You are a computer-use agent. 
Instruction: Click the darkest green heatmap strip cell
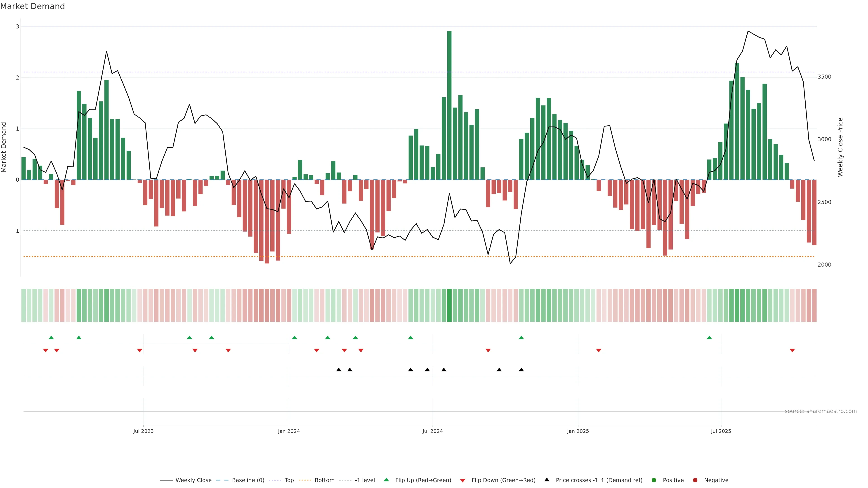[x=449, y=305]
